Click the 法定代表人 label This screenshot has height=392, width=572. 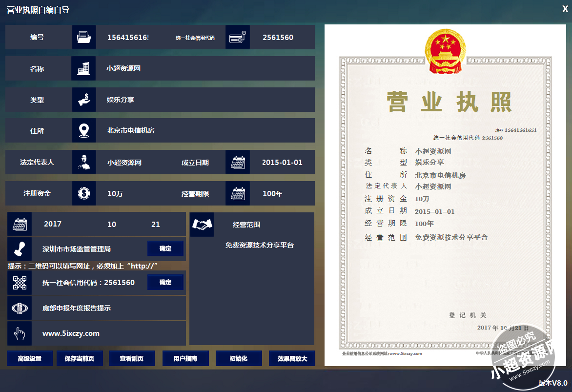click(37, 162)
